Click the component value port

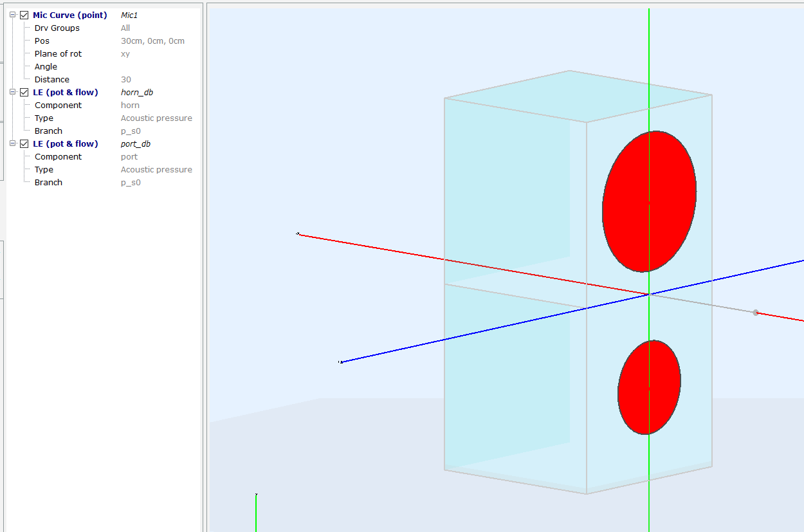click(x=129, y=156)
